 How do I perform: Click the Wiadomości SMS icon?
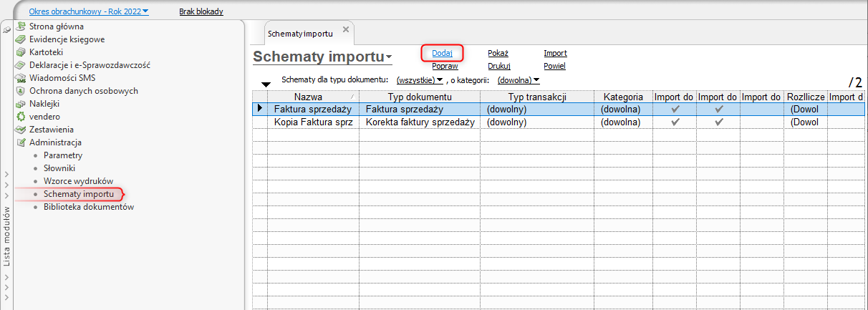pyautogui.click(x=20, y=78)
